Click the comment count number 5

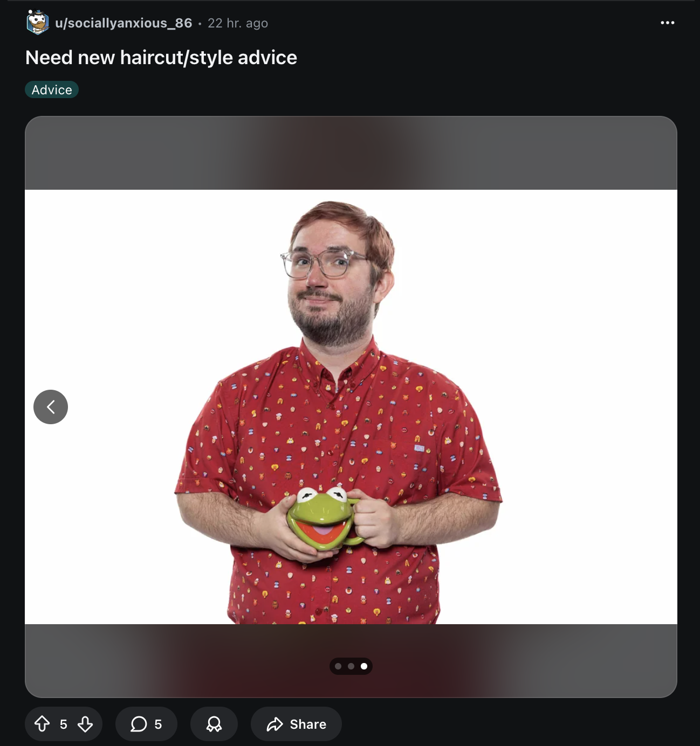click(x=158, y=724)
